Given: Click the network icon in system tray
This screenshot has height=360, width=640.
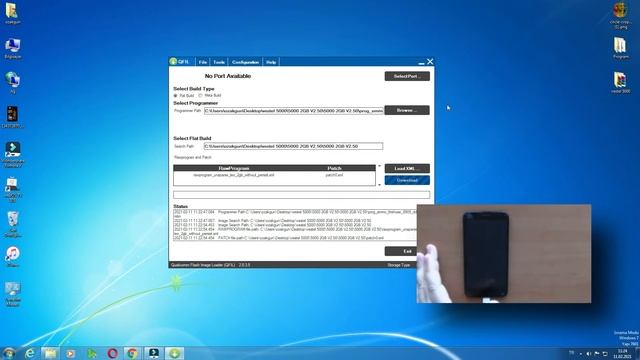Looking at the screenshot, I should [x=605, y=353].
